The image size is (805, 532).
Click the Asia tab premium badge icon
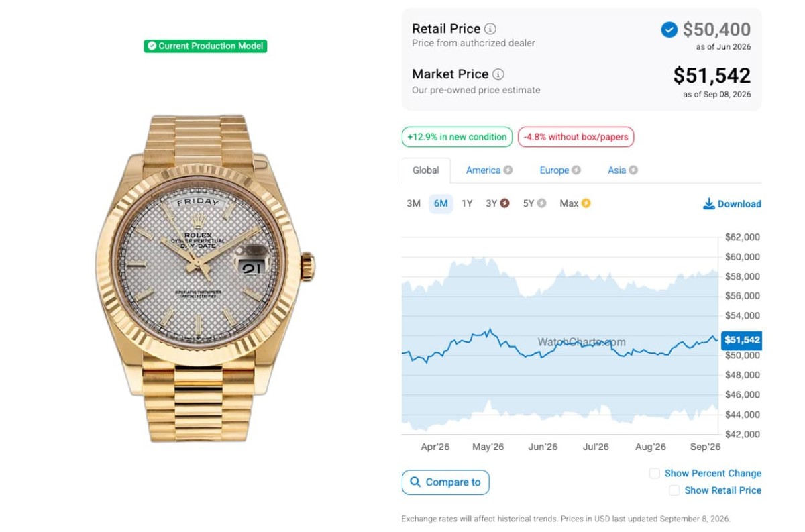coord(633,170)
